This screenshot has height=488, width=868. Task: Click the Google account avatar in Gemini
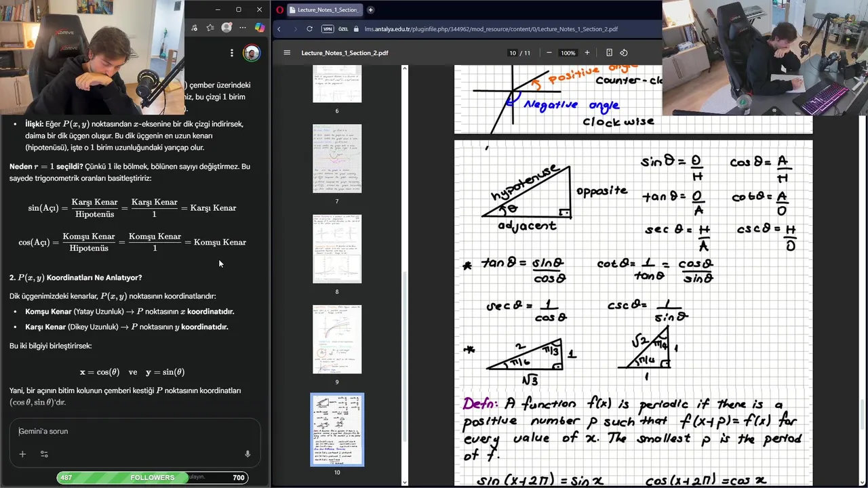(x=252, y=53)
